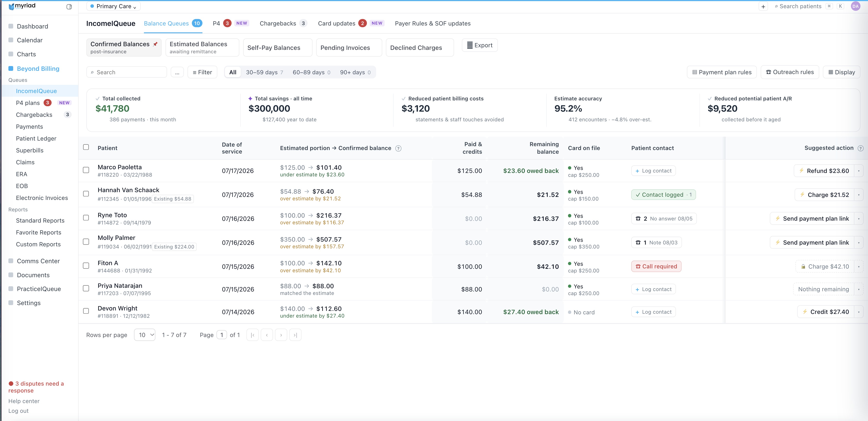Click the pin icon on Confirmed Balances
The height and width of the screenshot is (421, 868).
155,44
